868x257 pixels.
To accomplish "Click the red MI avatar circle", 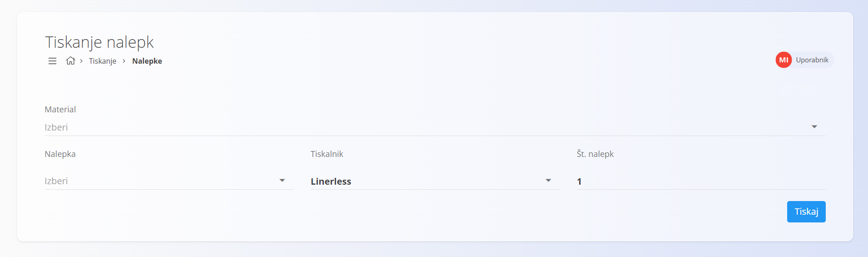I will (784, 60).
